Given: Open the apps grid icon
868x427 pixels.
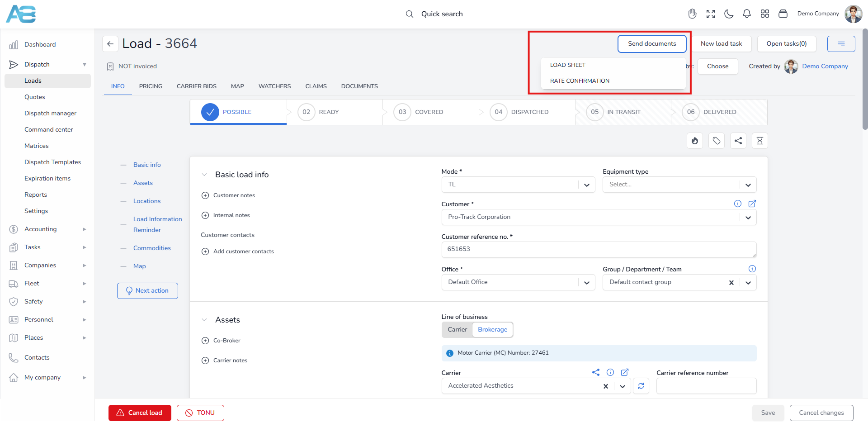Looking at the screenshot, I should [765, 14].
